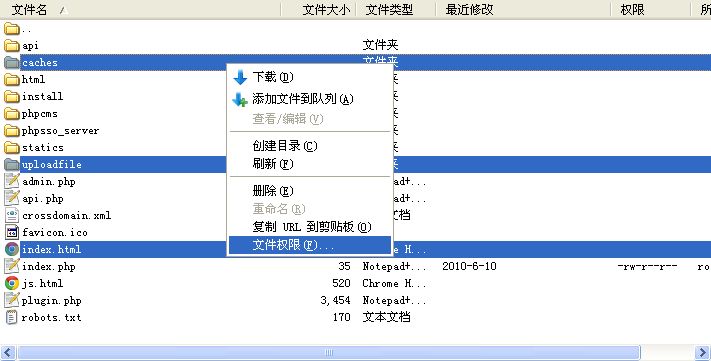The image size is (711, 361).
Task: Click the -rw-r--r-- permission value
Action: (x=647, y=267)
